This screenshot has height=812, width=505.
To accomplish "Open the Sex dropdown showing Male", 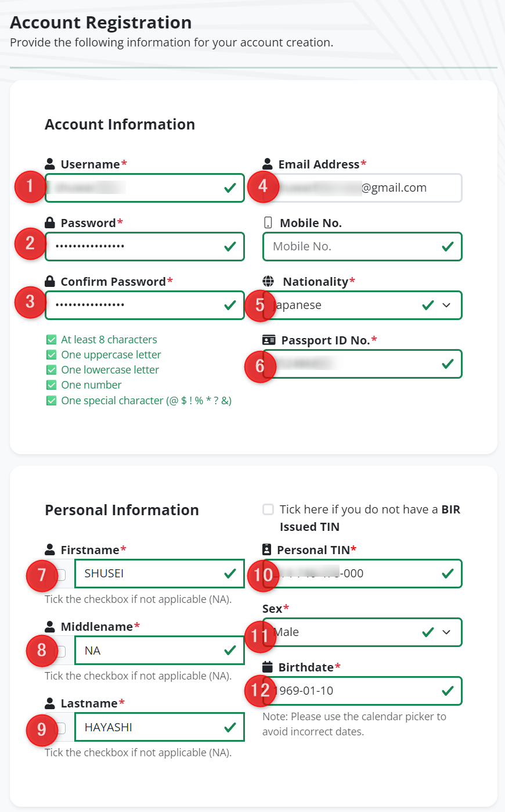I will tap(362, 632).
